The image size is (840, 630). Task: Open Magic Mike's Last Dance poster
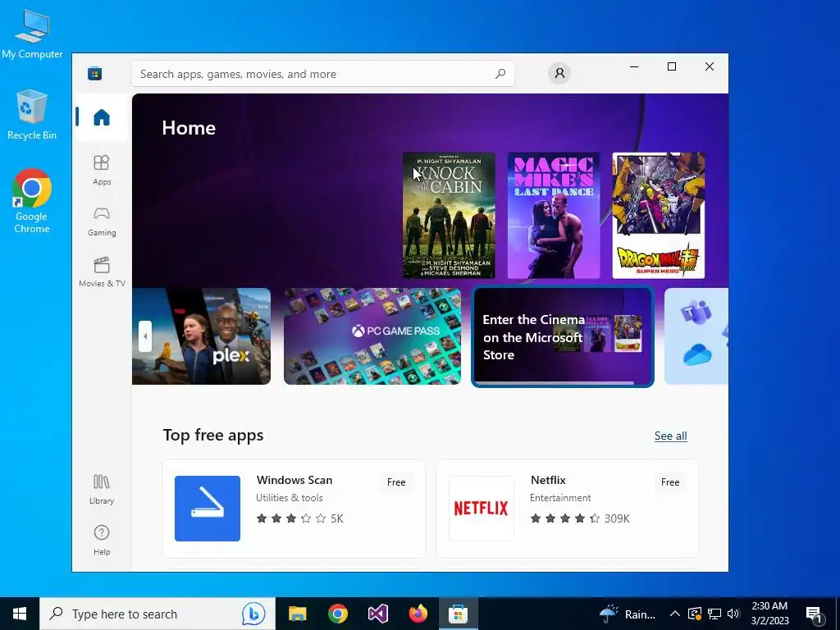554,216
